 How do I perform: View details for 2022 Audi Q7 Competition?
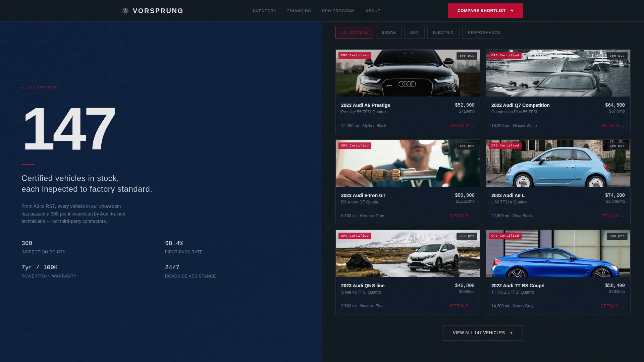[x=612, y=126]
